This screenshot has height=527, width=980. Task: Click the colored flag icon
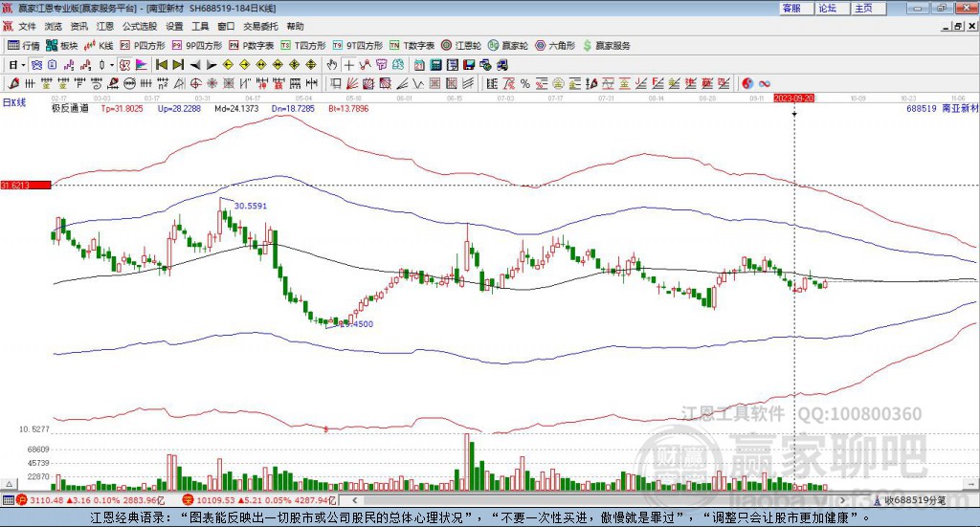pos(142,65)
